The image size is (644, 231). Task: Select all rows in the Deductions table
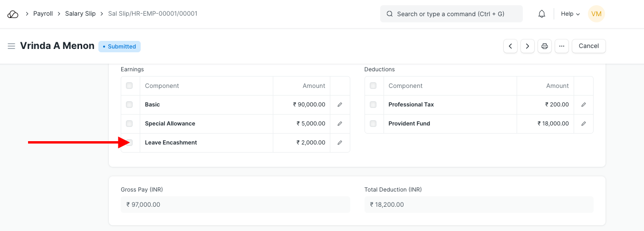pos(373,86)
